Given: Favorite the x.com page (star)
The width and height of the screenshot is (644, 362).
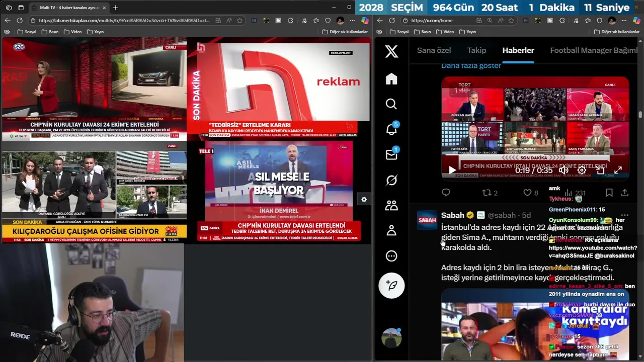Looking at the screenshot, I should pyautogui.click(x=512, y=21).
